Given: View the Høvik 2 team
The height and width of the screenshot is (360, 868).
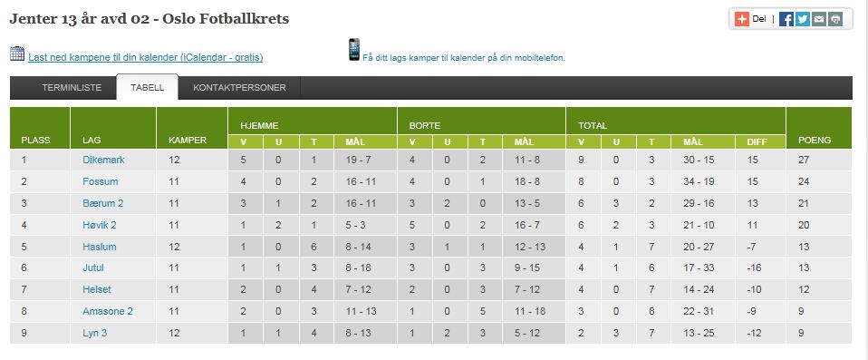Looking at the screenshot, I should tap(100, 225).
